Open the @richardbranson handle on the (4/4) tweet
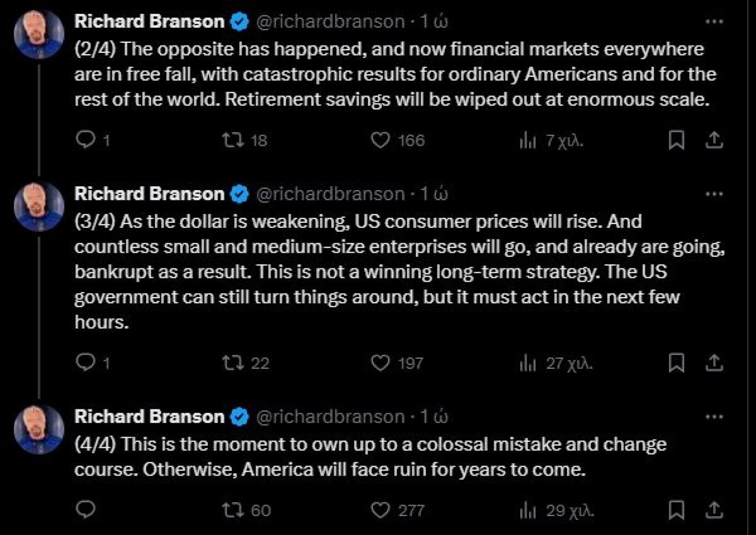 click(330, 417)
